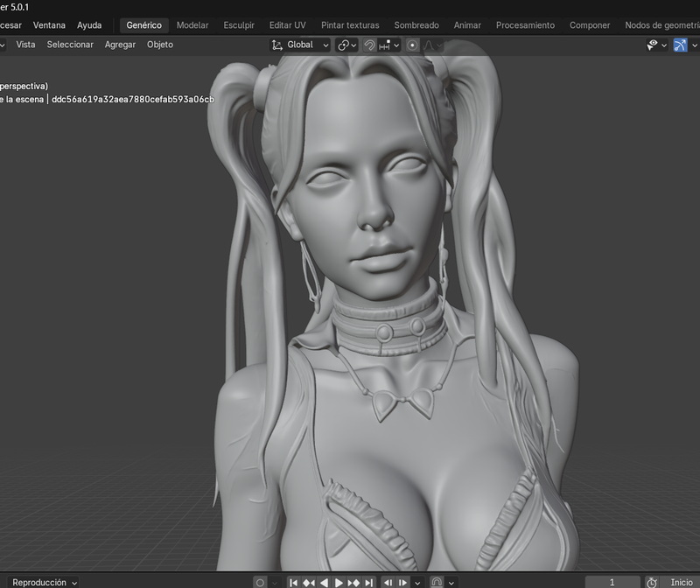Image resolution: width=700 pixels, height=588 pixels.
Task: Expand the gizmo options dropdown arrow
Action: tap(694, 45)
